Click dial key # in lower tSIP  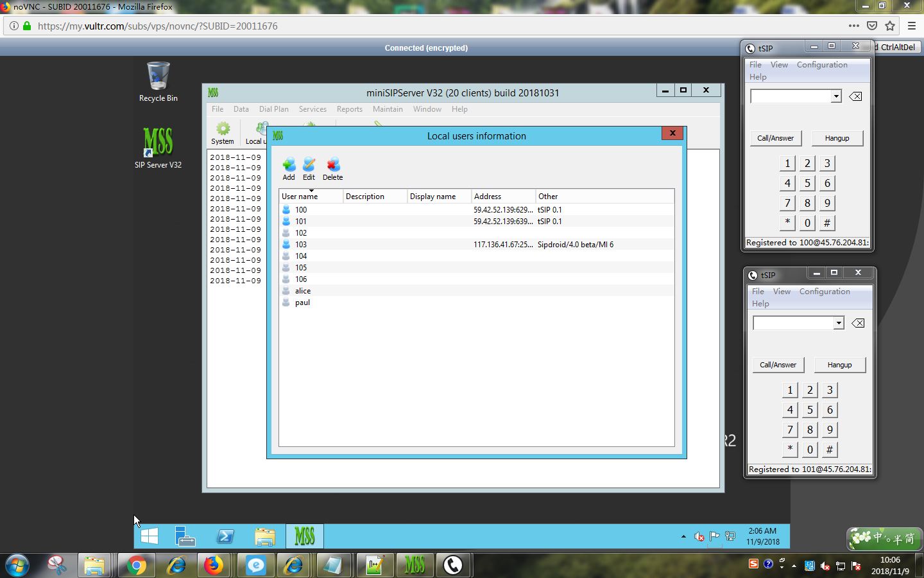(x=830, y=450)
